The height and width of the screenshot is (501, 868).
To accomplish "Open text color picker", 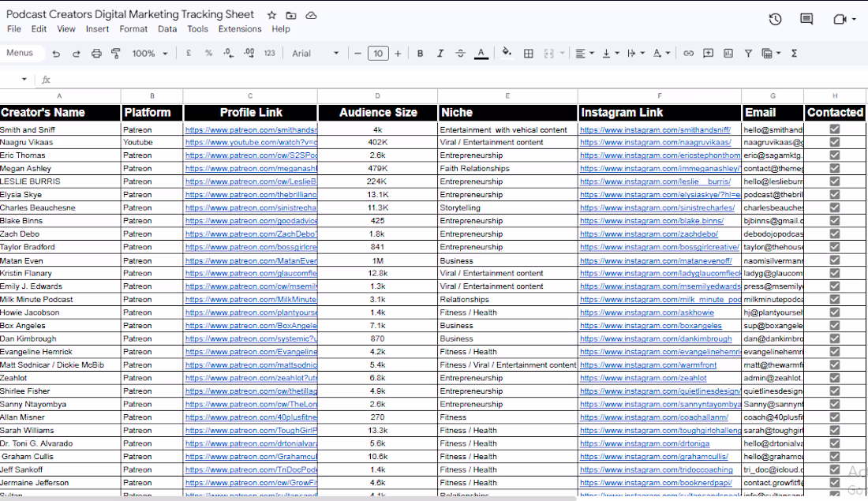I will (481, 53).
